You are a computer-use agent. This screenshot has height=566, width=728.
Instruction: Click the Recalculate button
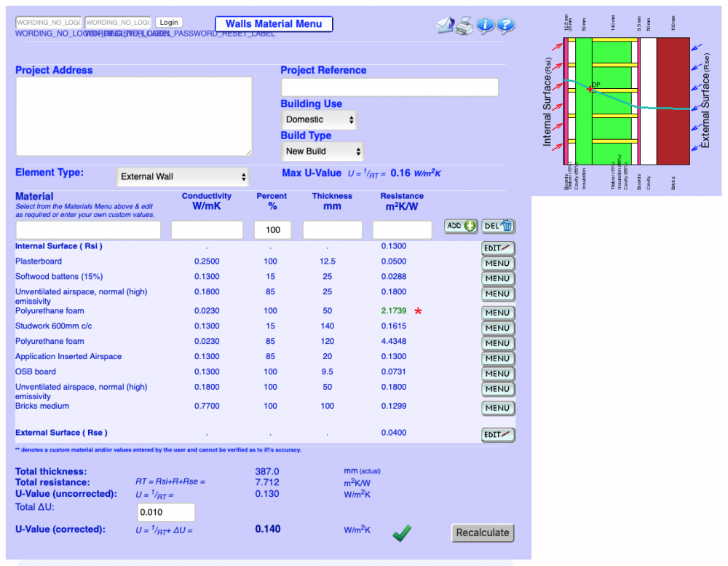483,533
